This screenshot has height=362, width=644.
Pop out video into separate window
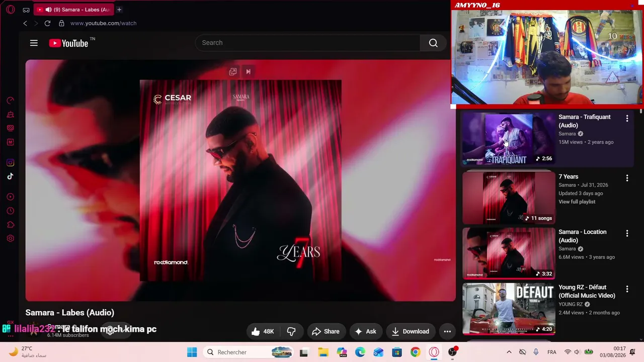pyautogui.click(x=232, y=71)
